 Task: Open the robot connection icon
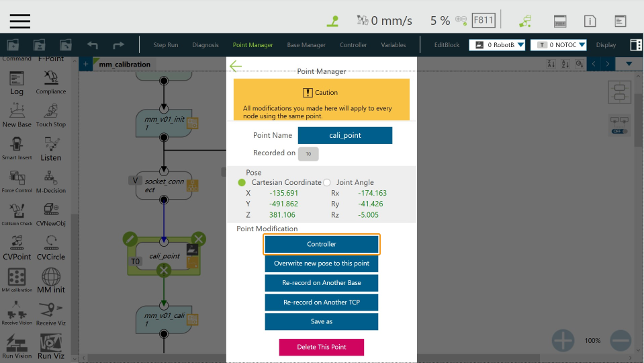(525, 21)
